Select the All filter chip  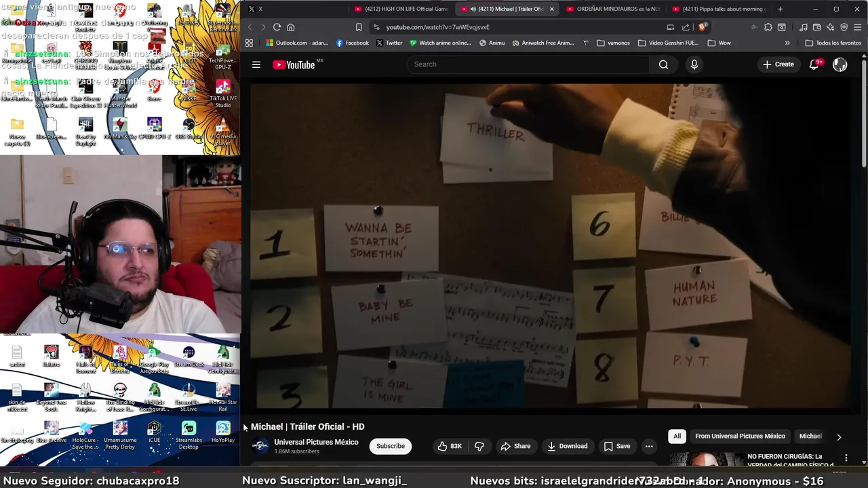click(677, 436)
